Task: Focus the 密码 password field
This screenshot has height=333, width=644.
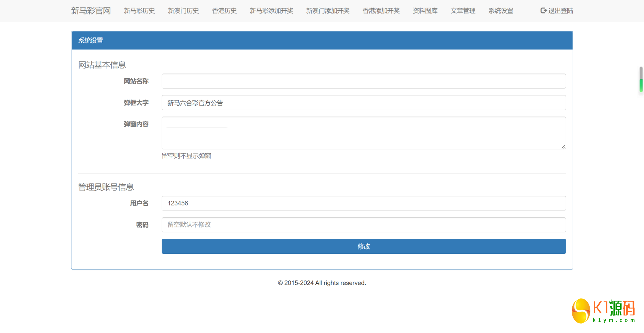Action: (364, 225)
